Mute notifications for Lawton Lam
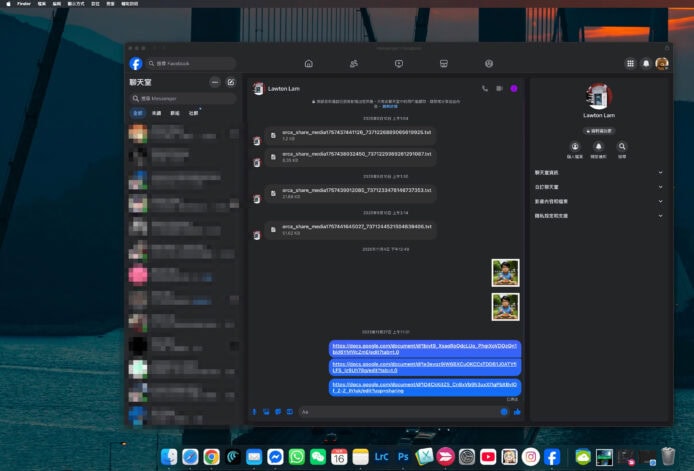Image resolution: width=694 pixels, height=471 pixels. [599, 147]
